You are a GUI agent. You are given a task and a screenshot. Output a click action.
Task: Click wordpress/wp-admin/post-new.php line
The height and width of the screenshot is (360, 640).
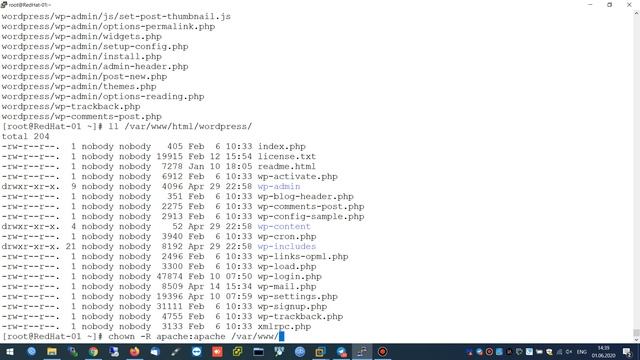tap(84, 76)
